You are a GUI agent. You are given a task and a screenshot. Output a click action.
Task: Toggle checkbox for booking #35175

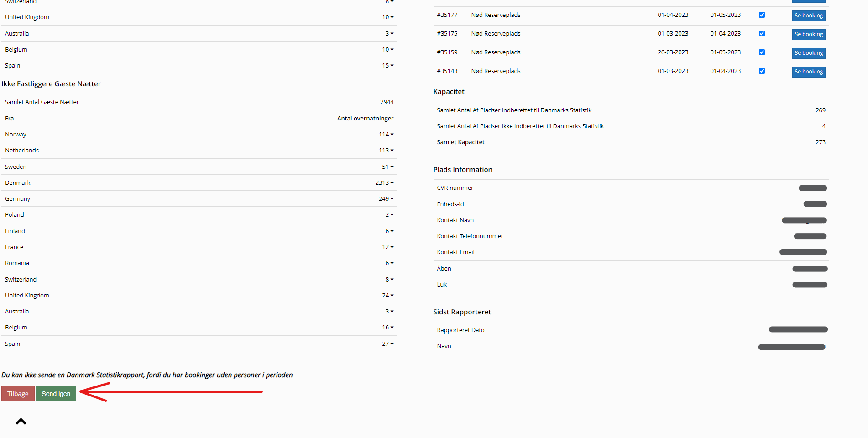click(762, 34)
